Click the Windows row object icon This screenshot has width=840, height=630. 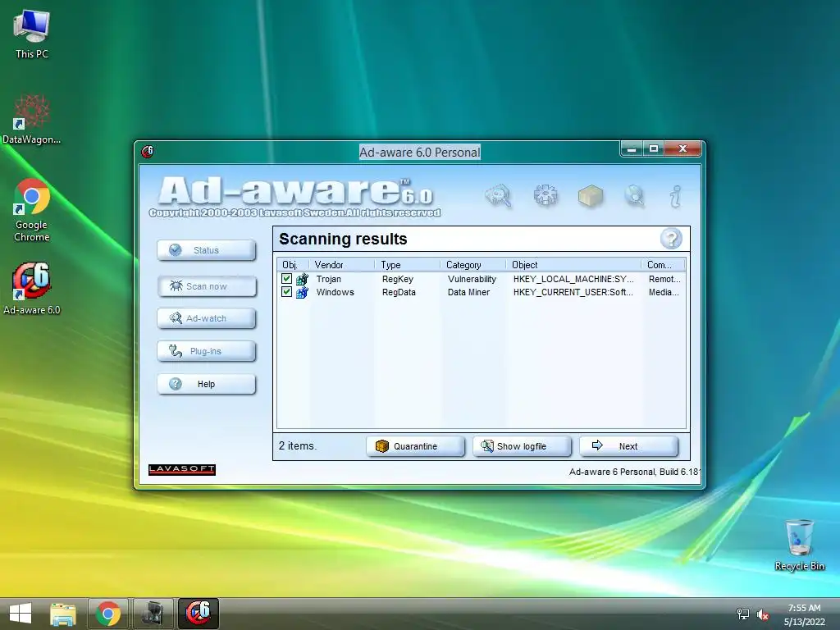(302, 293)
